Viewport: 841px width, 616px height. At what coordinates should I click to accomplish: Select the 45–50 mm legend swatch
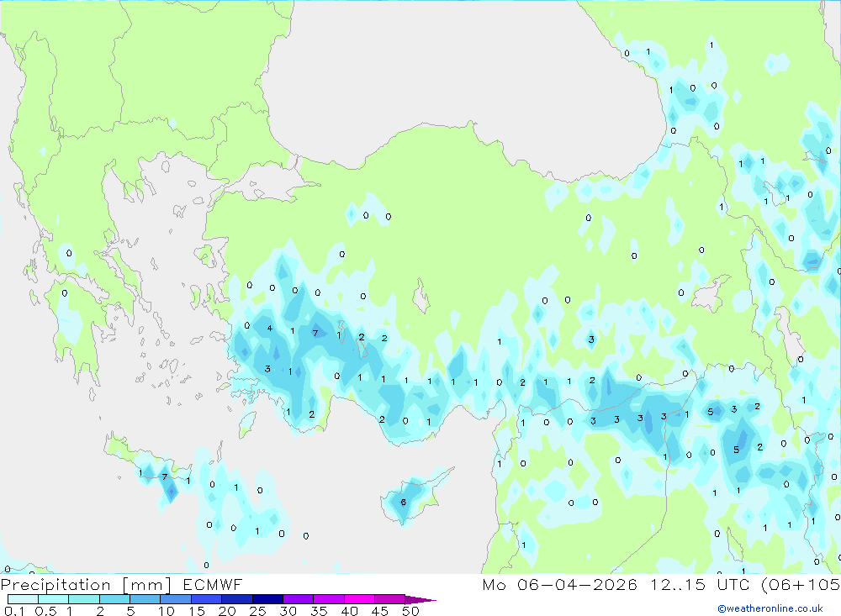click(390, 599)
